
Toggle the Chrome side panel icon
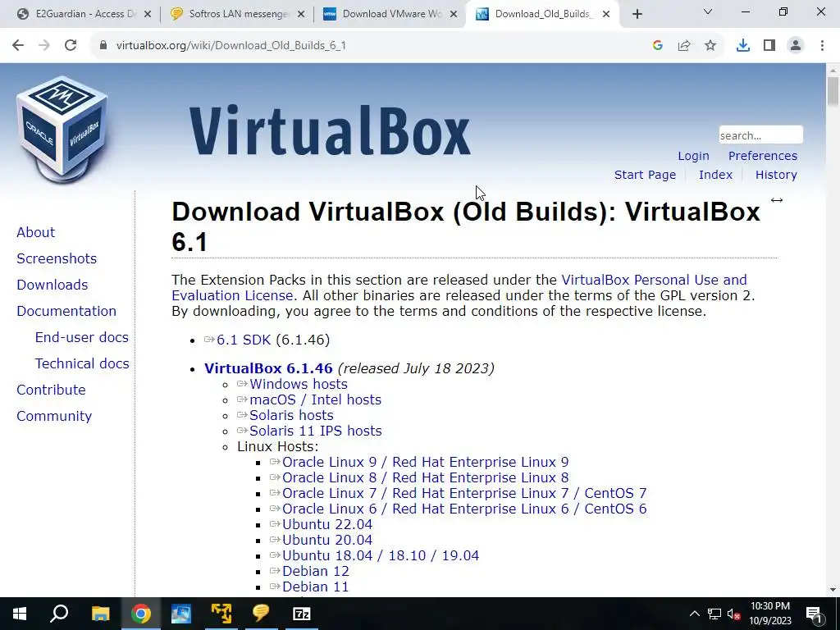[x=769, y=46]
